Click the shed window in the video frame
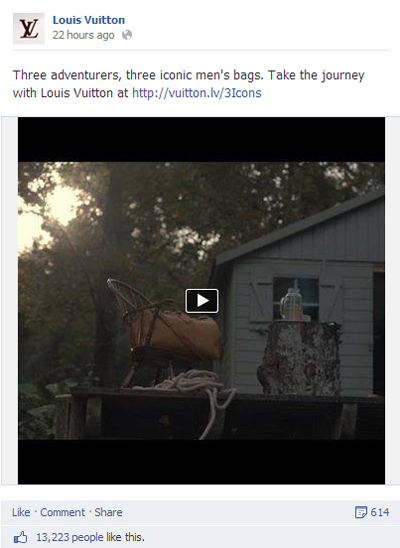 tap(296, 298)
